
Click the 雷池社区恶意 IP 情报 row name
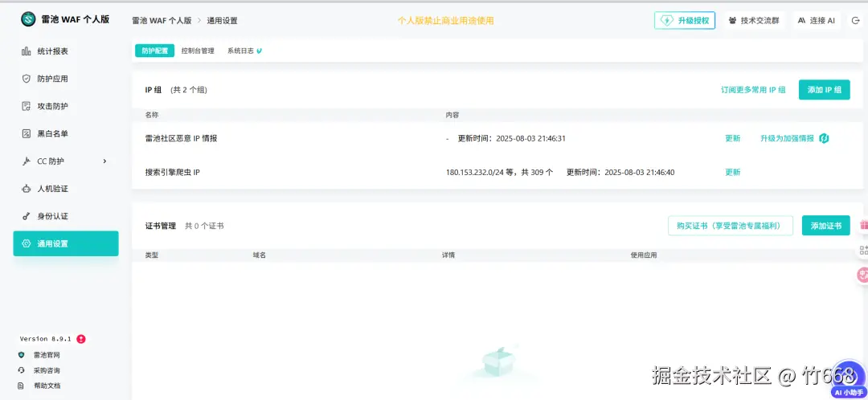coord(181,138)
